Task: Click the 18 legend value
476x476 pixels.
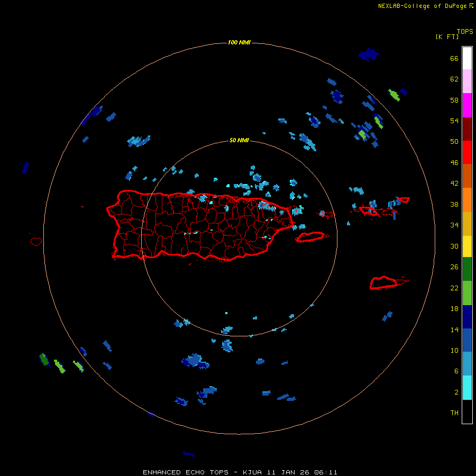Action: (x=454, y=309)
